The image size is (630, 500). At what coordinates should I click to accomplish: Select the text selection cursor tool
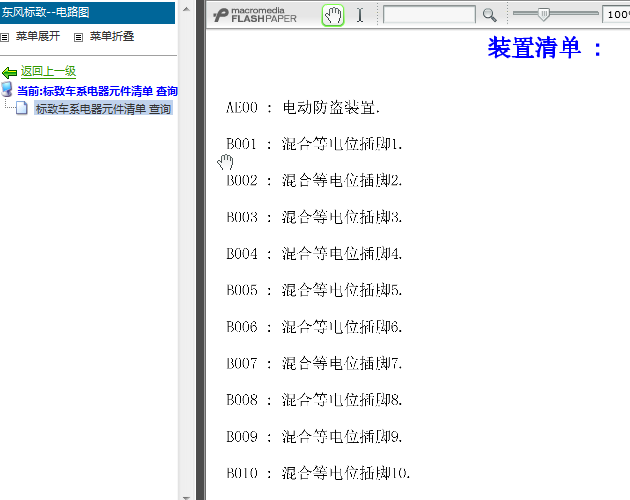360,15
